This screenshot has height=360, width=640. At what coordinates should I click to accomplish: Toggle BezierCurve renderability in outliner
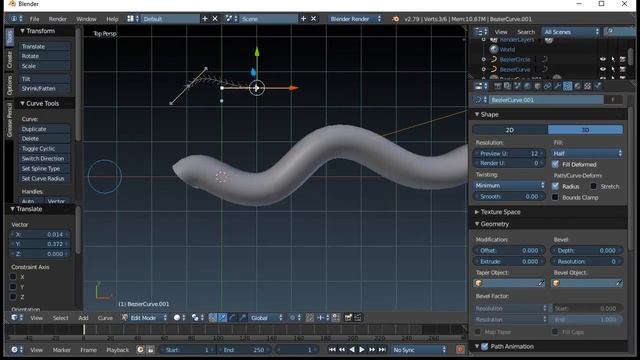623,69
